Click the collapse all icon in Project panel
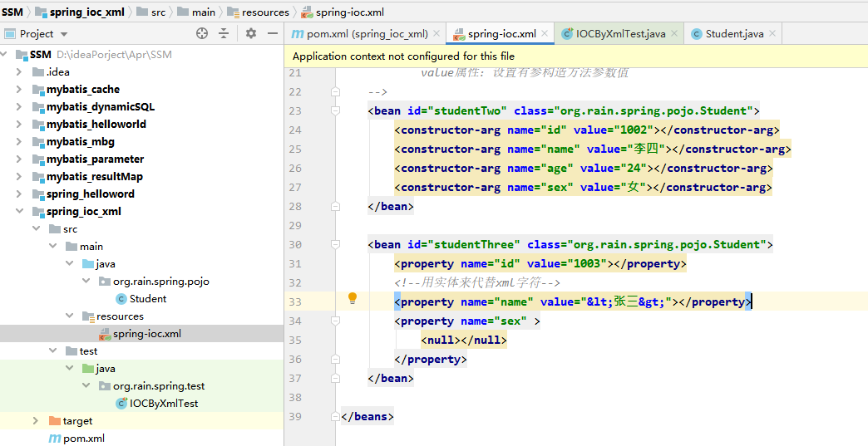868x446 pixels. (224, 34)
